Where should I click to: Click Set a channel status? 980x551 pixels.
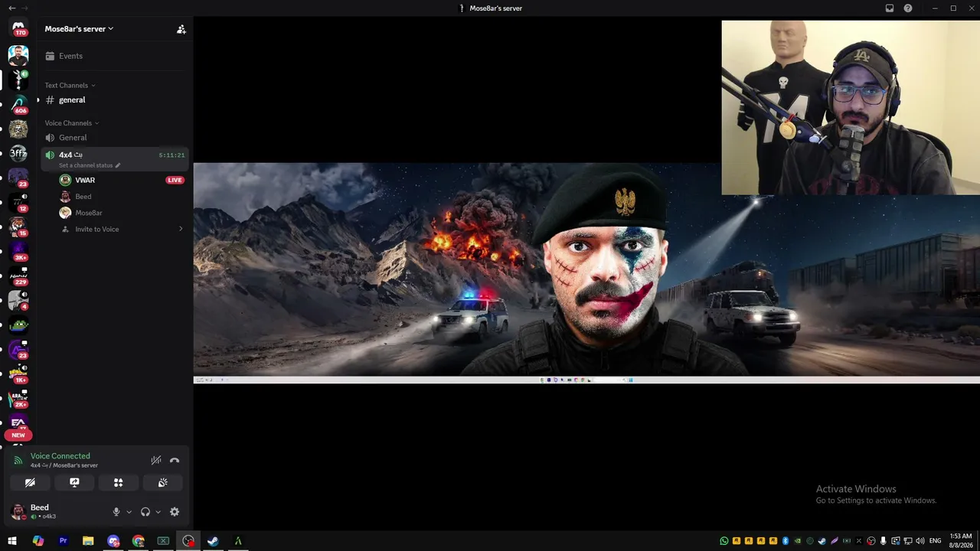90,165
